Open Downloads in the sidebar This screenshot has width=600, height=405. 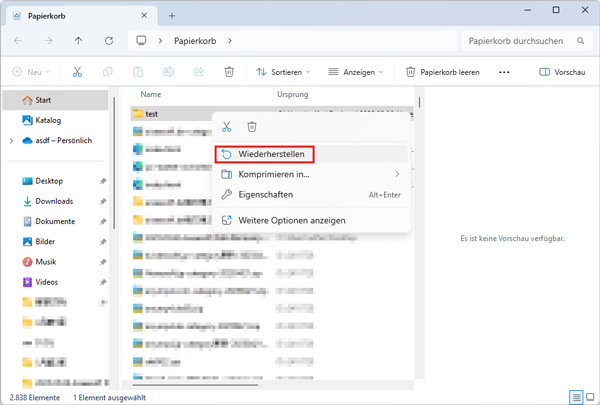54,201
